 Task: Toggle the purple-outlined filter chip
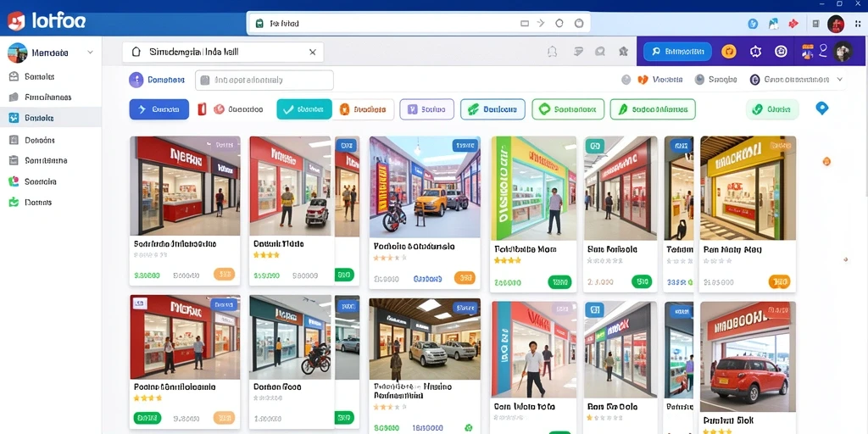[x=427, y=109]
